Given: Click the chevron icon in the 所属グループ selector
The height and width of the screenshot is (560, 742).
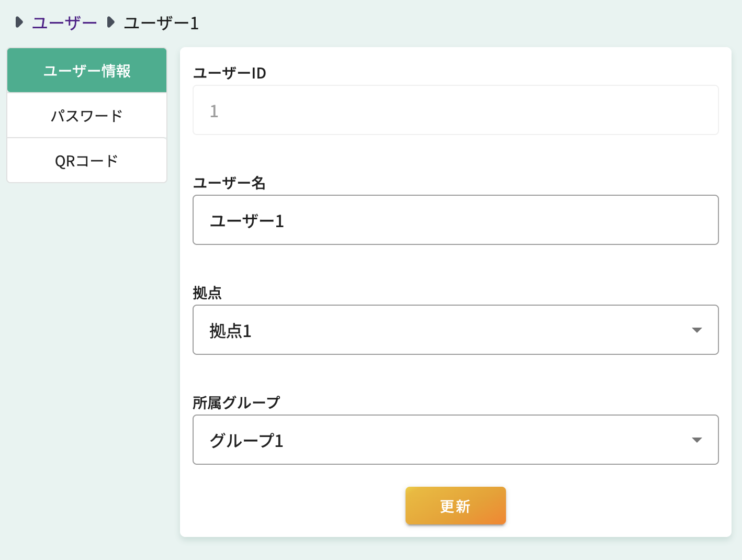Looking at the screenshot, I should pyautogui.click(x=697, y=440).
